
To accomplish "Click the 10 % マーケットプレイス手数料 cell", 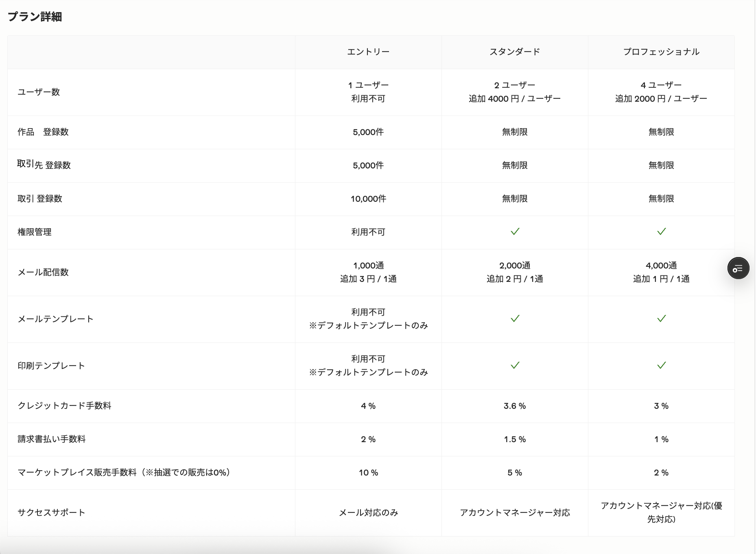I will pos(368,473).
